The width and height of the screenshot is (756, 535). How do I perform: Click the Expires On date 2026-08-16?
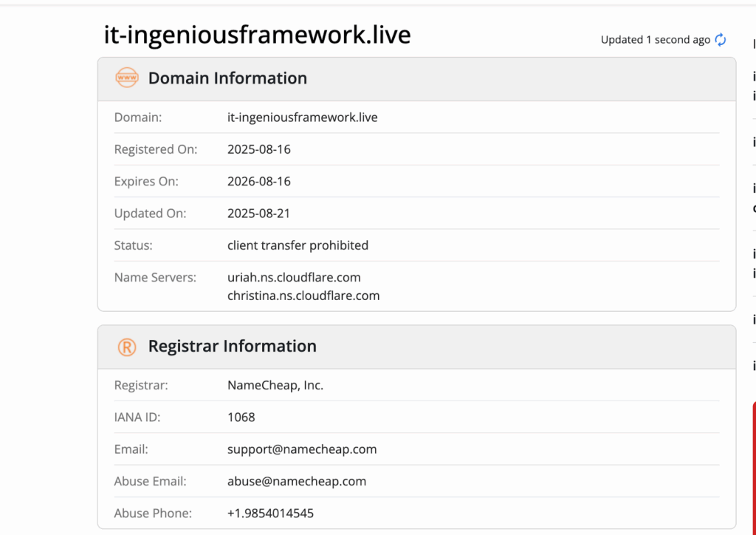tap(259, 181)
